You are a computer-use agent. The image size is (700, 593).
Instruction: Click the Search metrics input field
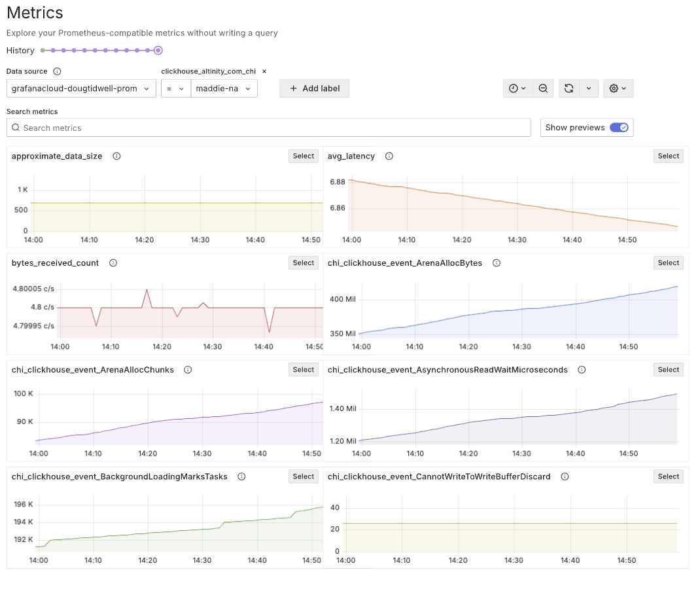(262, 127)
